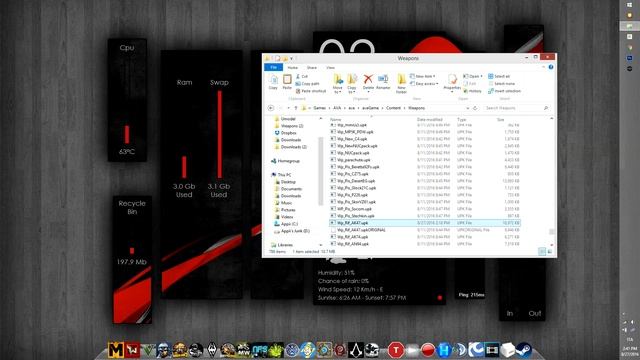Select Libraries in the navigation pane

(282, 245)
